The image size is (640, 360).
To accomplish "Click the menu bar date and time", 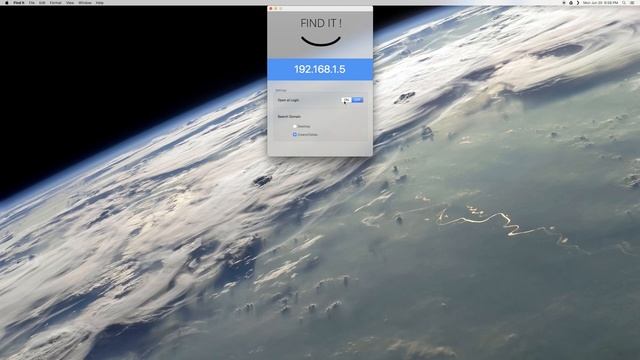I will click(x=600, y=2).
